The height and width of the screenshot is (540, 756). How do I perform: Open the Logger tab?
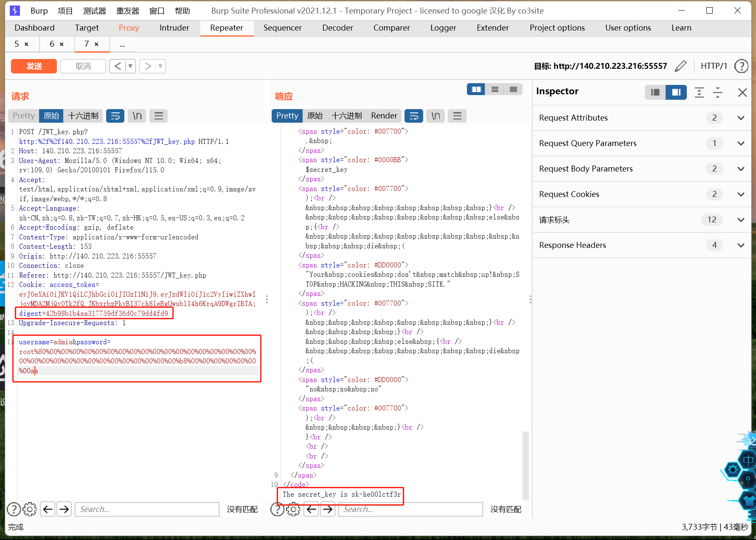coord(443,28)
